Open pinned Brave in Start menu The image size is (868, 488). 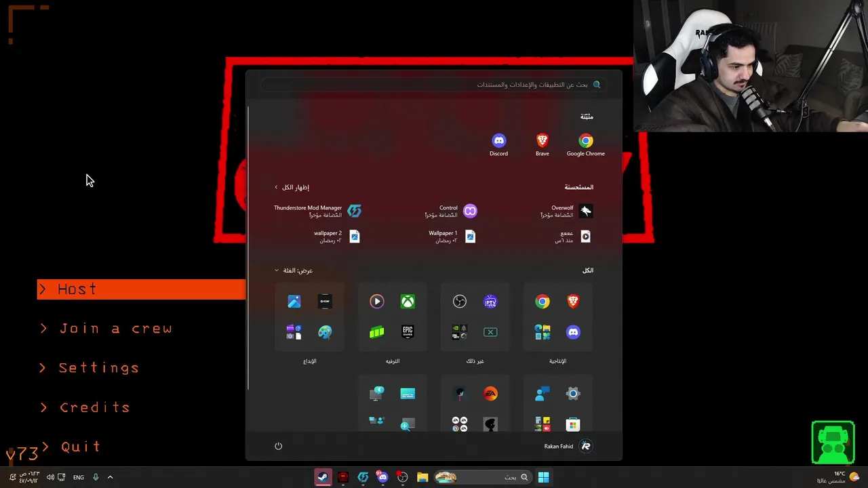pos(542,144)
